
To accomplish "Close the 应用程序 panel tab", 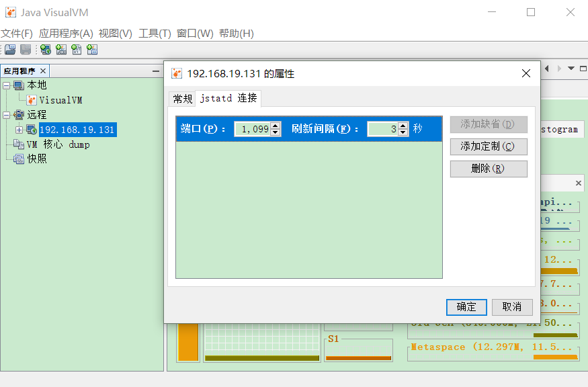I will [43, 71].
